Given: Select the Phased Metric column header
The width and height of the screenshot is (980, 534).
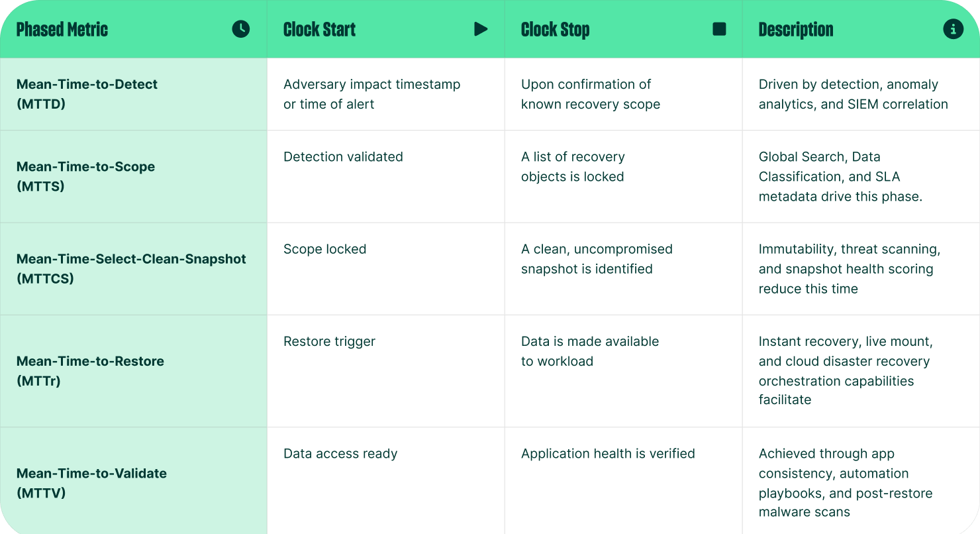Looking at the screenshot, I should [62, 30].
